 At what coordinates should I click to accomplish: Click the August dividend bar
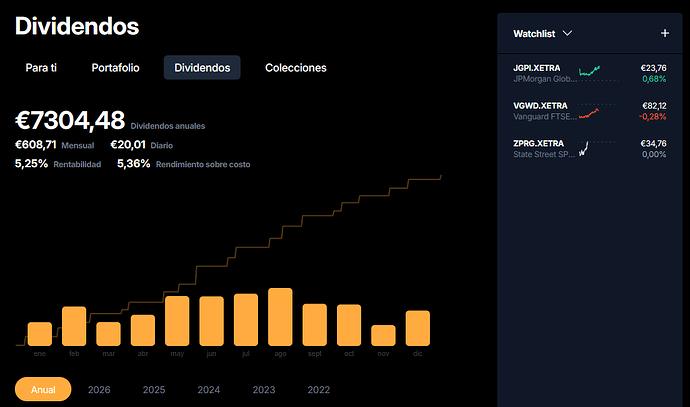point(280,317)
